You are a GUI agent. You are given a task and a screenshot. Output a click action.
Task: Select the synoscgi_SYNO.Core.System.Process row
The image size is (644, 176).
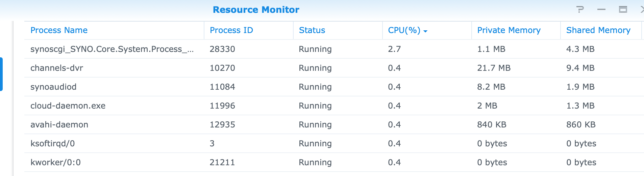[112, 49]
